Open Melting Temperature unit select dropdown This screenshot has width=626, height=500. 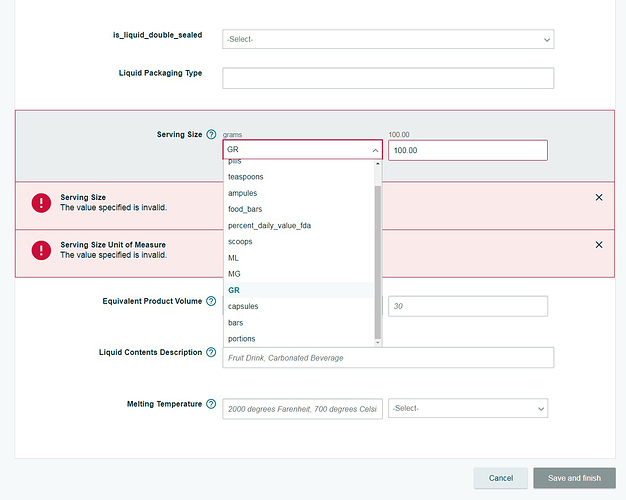[x=468, y=408]
